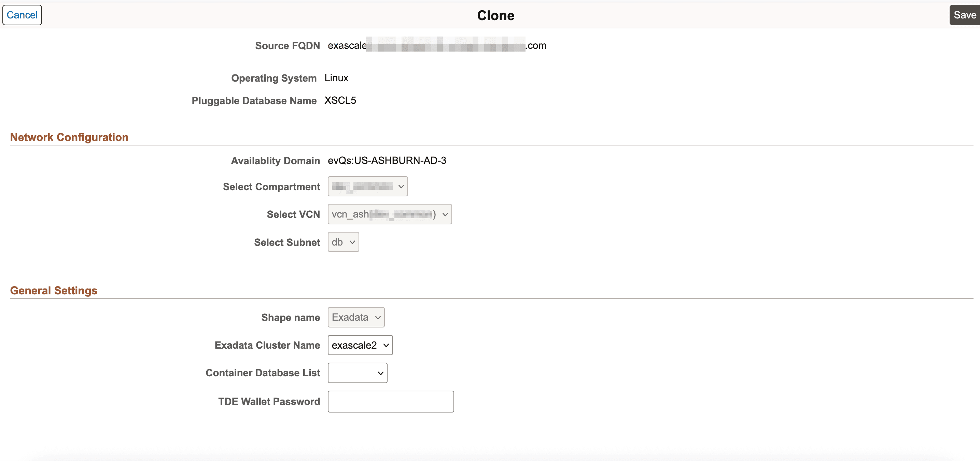Open the Select Subnet dropdown
Screen dimensions: 980x461
(x=343, y=242)
